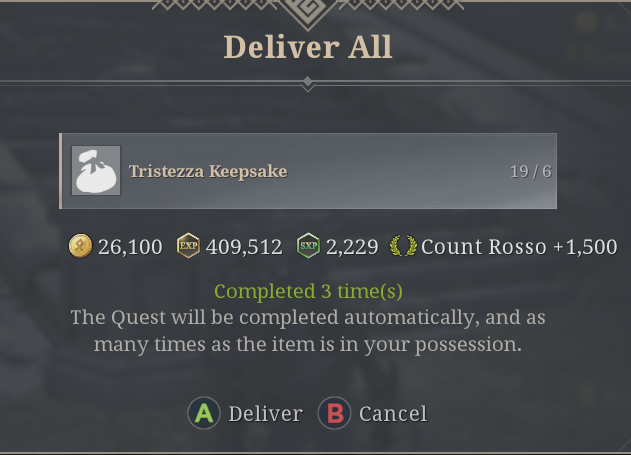The image size is (631, 455).
Task: Click the 19 / 6 item count
Action: [x=530, y=171]
